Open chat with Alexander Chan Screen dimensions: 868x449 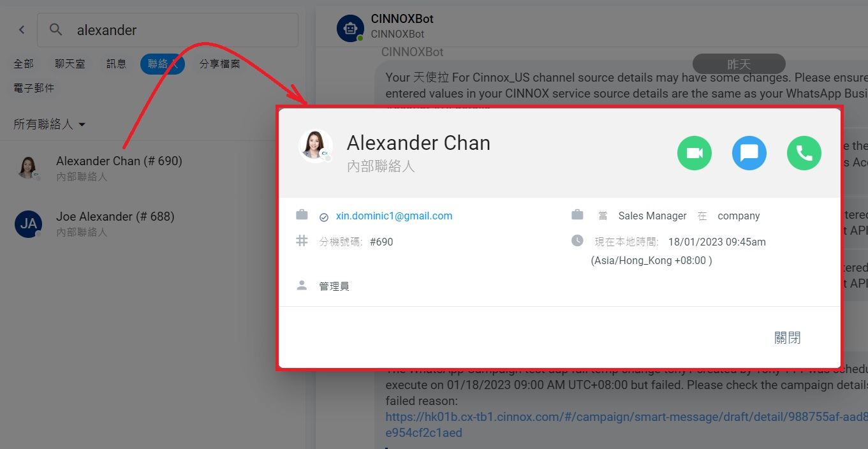[x=749, y=153]
